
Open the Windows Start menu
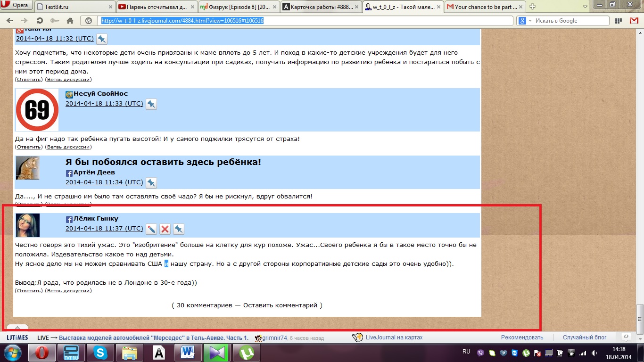13,352
